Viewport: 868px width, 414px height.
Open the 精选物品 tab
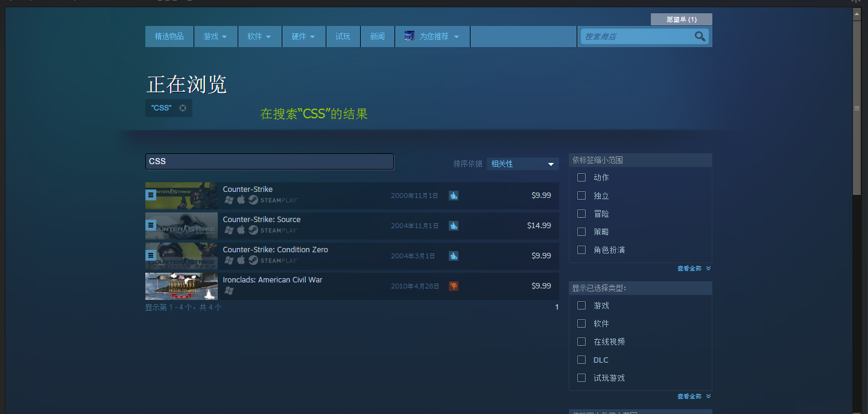(169, 36)
